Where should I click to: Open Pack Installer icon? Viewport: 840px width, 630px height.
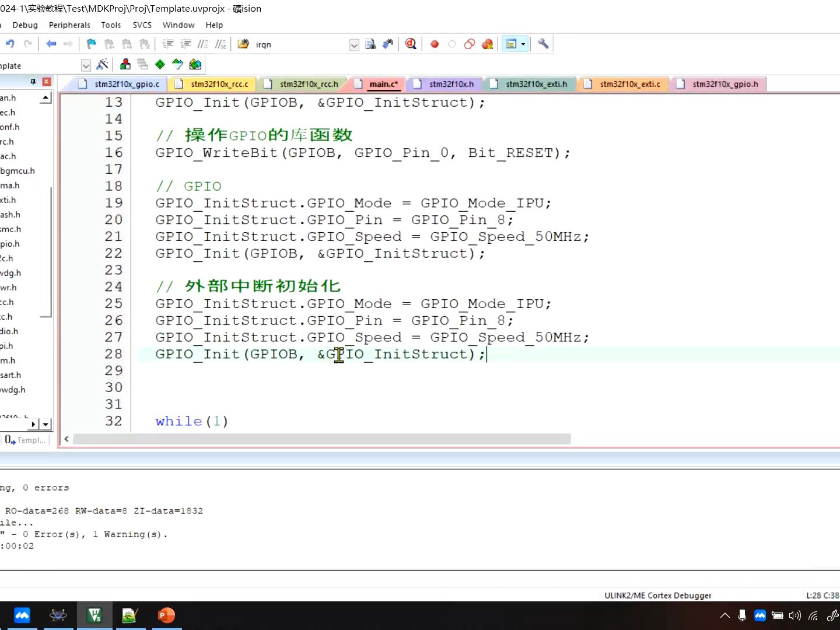[x=195, y=64]
